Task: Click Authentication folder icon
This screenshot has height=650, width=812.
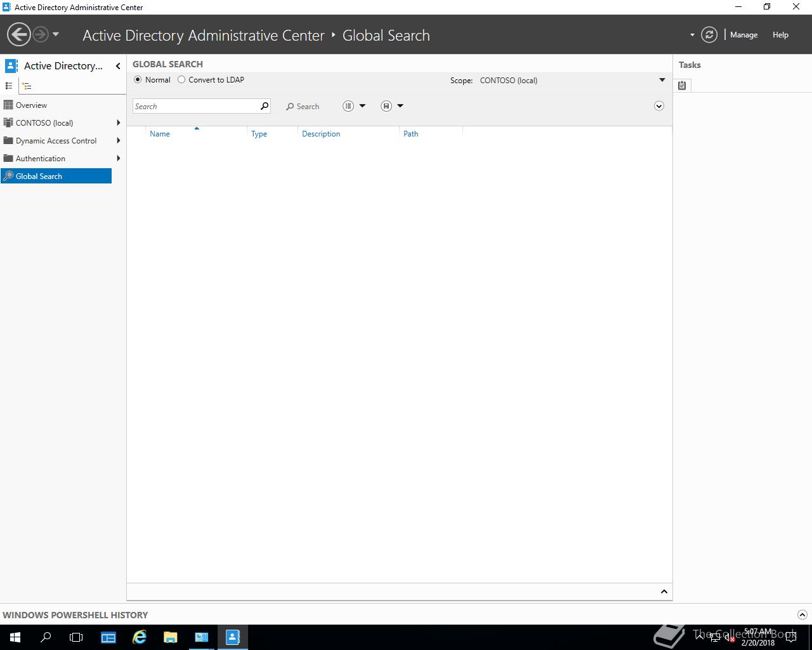Action: pyautogui.click(x=8, y=158)
